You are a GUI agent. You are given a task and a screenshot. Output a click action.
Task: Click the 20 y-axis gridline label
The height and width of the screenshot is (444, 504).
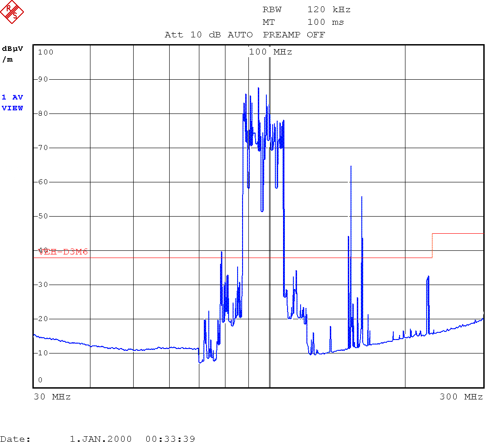[x=43, y=318]
